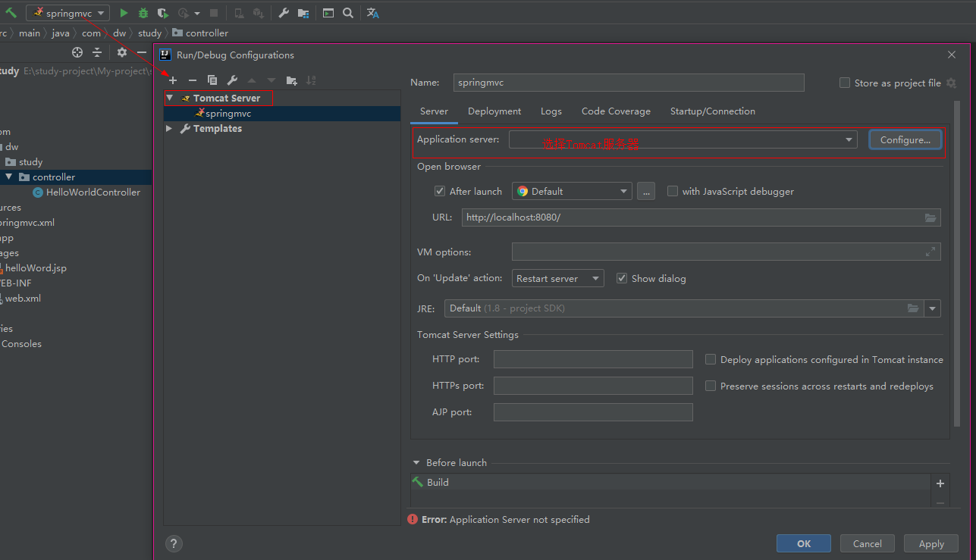This screenshot has width=976, height=560.
Task: Click the HTTP port input field
Action: (x=593, y=359)
